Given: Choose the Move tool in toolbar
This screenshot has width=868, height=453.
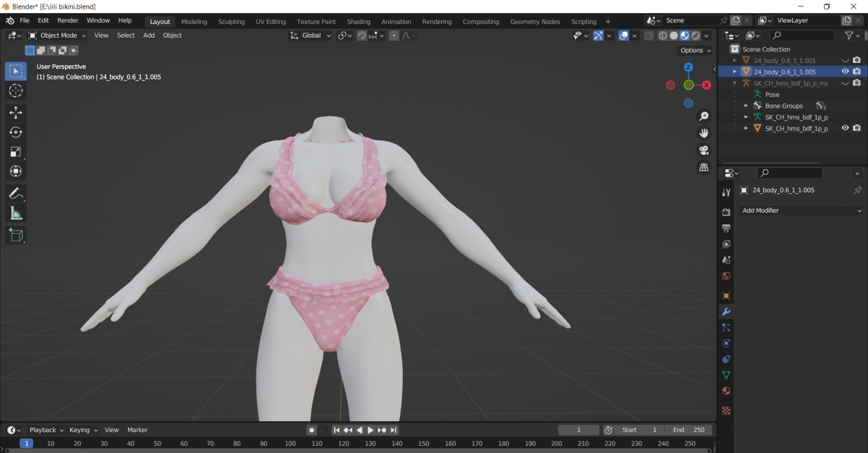Looking at the screenshot, I should click(16, 113).
